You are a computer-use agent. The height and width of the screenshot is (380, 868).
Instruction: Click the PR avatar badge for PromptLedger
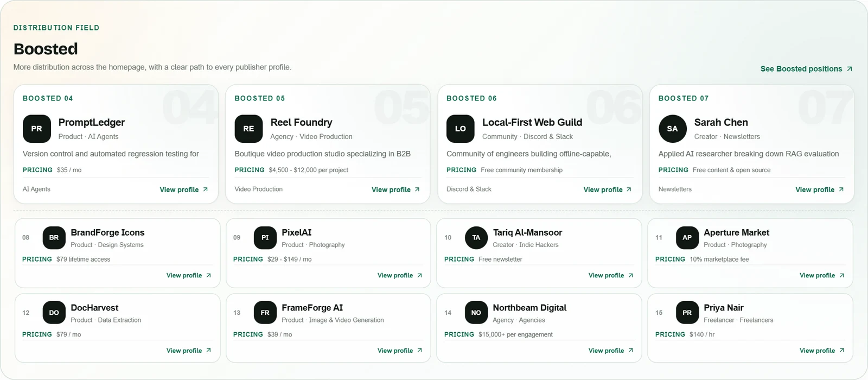pos(37,129)
